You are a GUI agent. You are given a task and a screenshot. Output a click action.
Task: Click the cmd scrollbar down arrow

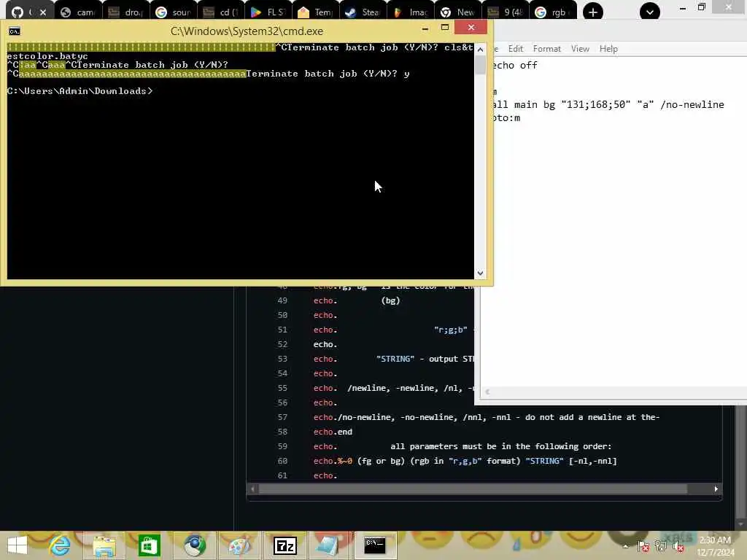[x=480, y=273]
